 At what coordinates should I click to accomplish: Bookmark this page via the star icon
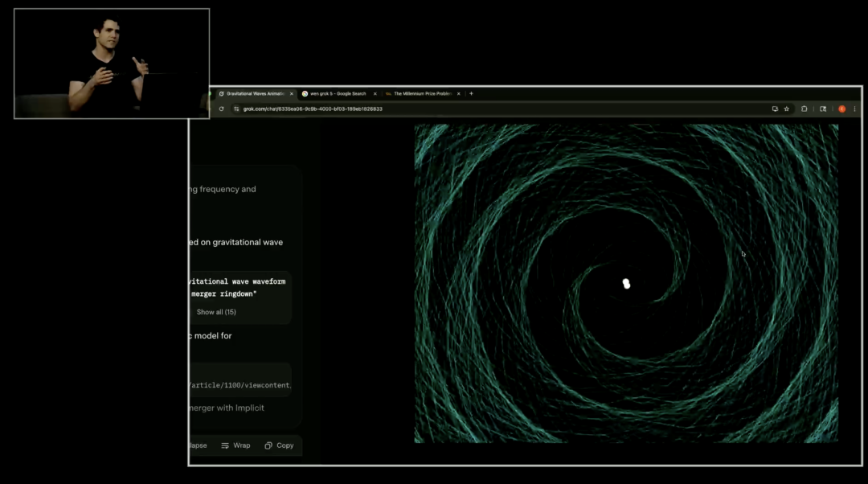click(x=787, y=109)
